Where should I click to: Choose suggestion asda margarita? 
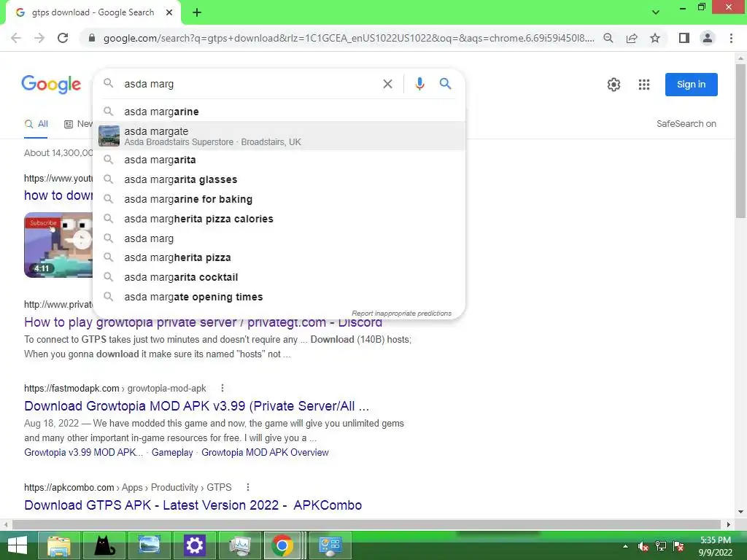click(279, 160)
